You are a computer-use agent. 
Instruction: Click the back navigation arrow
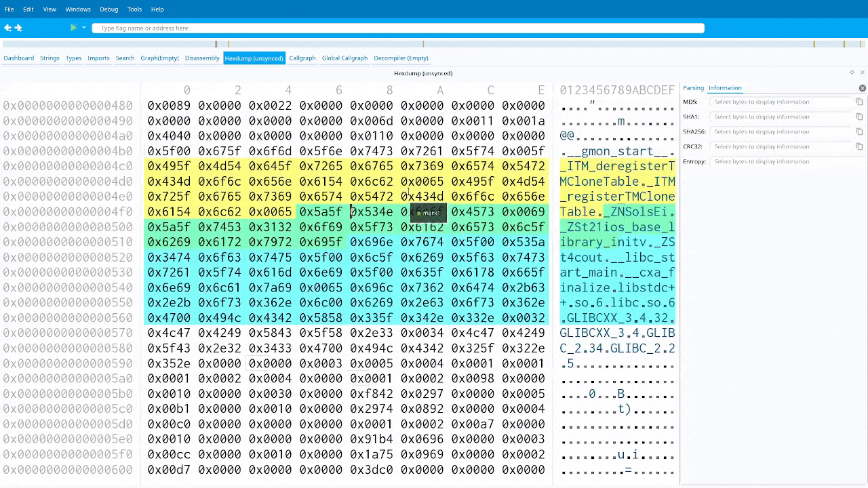tap(7, 28)
